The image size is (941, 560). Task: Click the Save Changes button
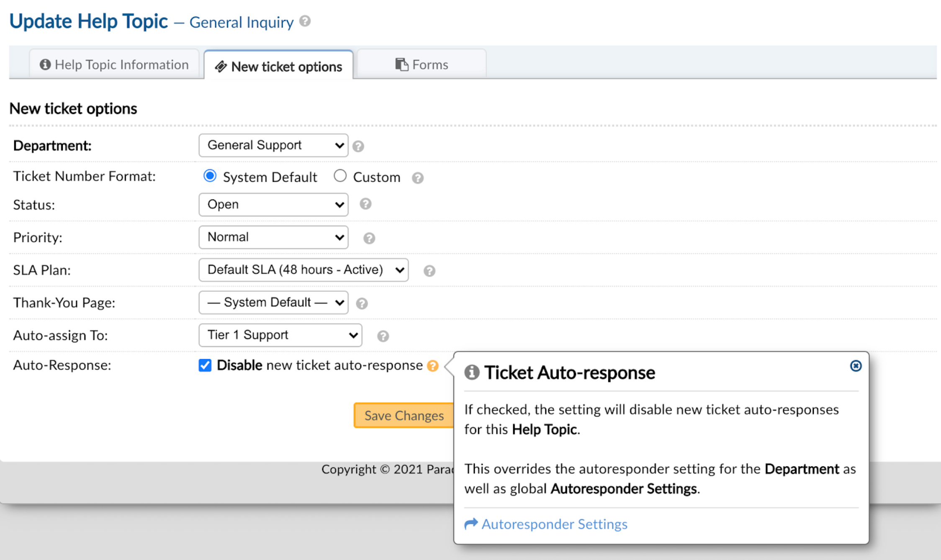pyautogui.click(x=404, y=416)
